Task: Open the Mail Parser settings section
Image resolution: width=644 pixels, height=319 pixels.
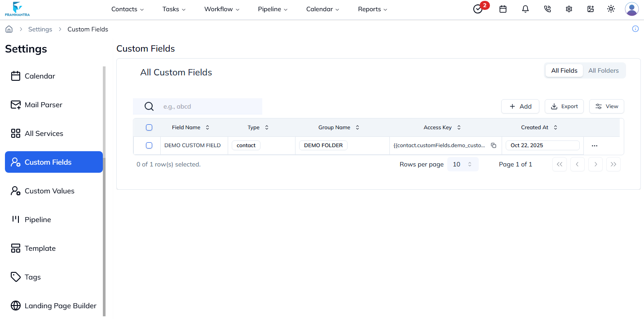Action: pyautogui.click(x=44, y=105)
